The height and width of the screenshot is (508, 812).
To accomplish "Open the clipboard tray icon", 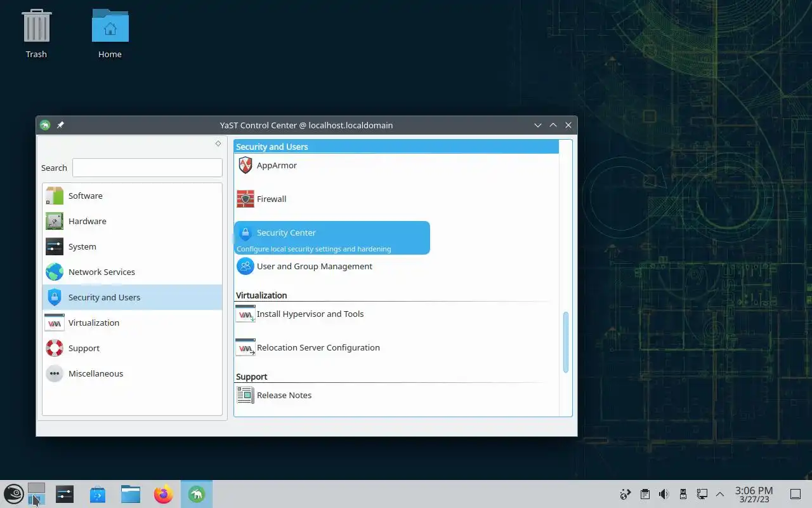I will (645, 494).
